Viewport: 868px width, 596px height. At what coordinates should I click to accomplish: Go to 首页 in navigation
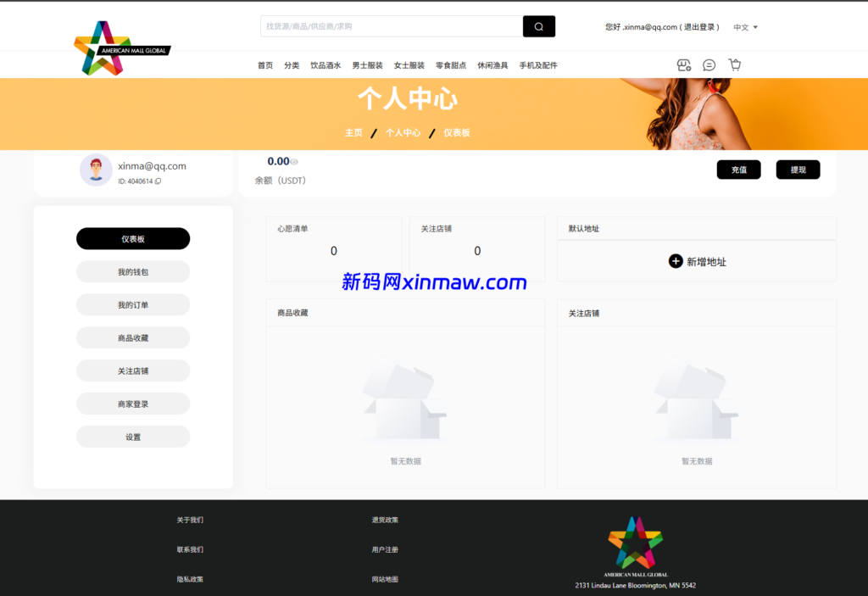pyautogui.click(x=265, y=65)
